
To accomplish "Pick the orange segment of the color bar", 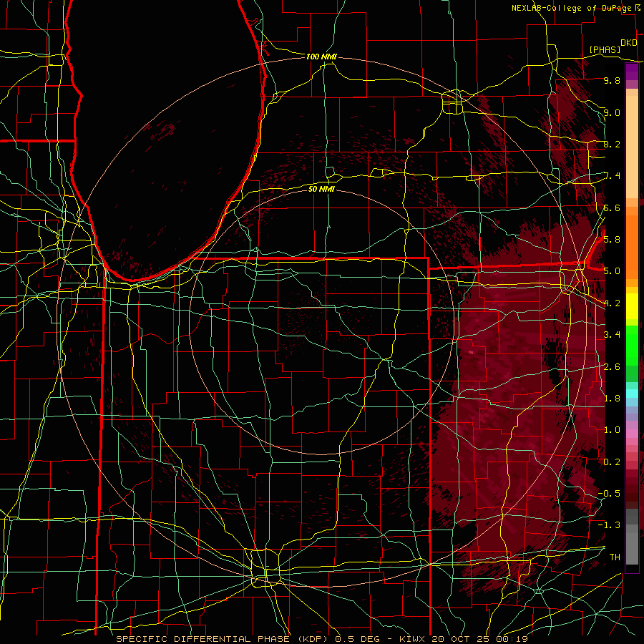I will pos(632,247).
